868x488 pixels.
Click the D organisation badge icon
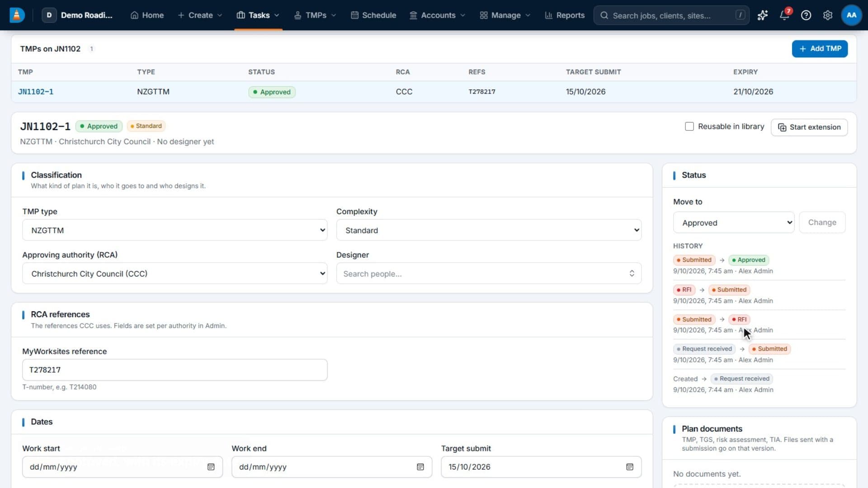(x=49, y=15)
